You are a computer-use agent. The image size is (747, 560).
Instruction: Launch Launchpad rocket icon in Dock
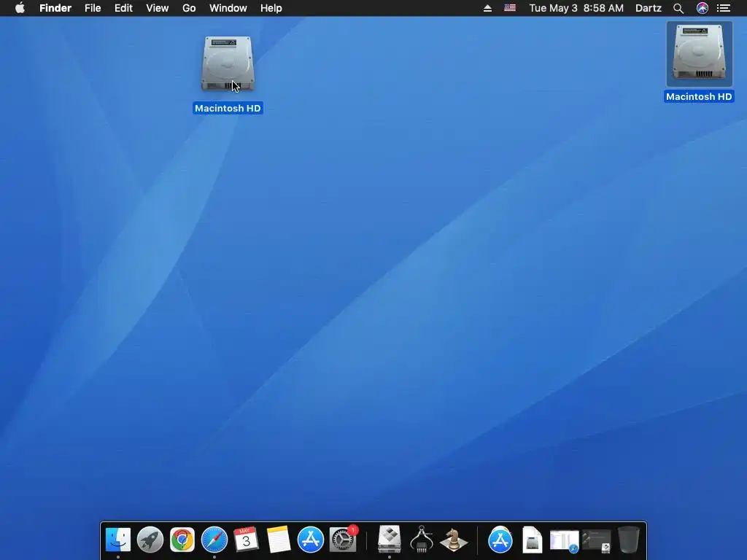(150, 540)
